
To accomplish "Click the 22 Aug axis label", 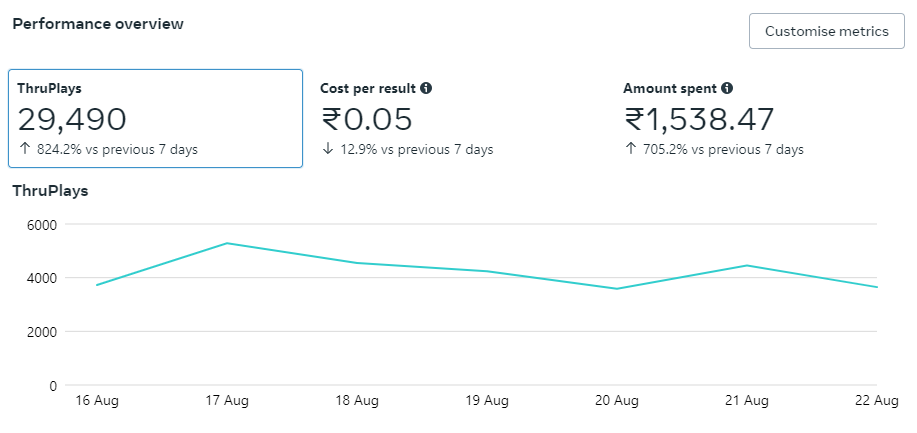I will [876, 401].
